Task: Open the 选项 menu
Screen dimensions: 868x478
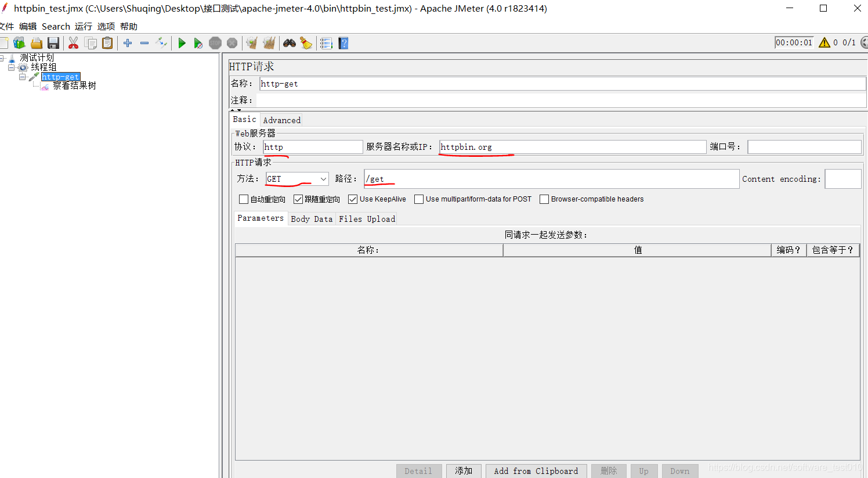Action: [x=106, y=27]
